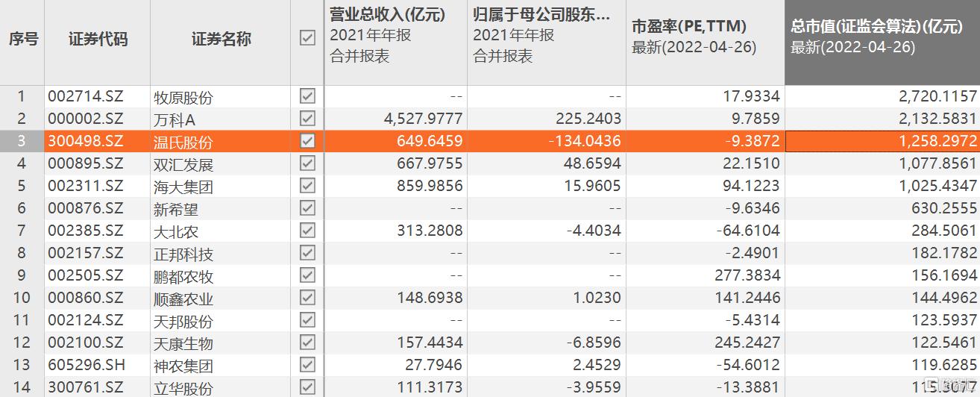Toggle checkbox for 海大集团 row
The image size is (980, 397).
click(307, 186)
